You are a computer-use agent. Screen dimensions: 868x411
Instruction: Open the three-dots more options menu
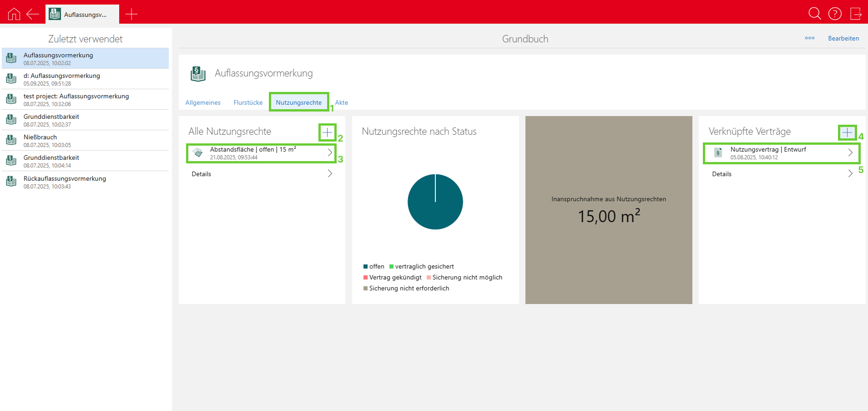pyautogui.click(x=810, y=38)
